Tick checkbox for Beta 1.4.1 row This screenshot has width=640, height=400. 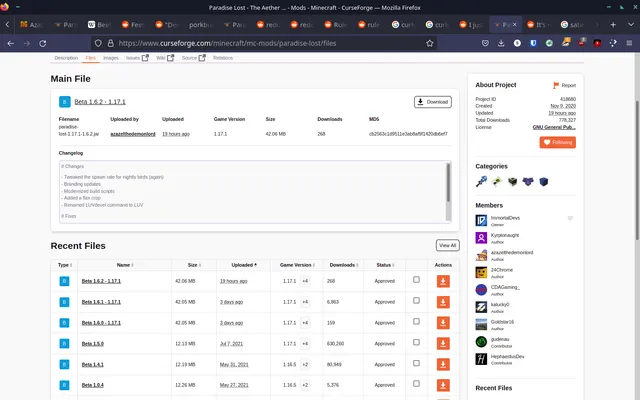tap(416, 363)
